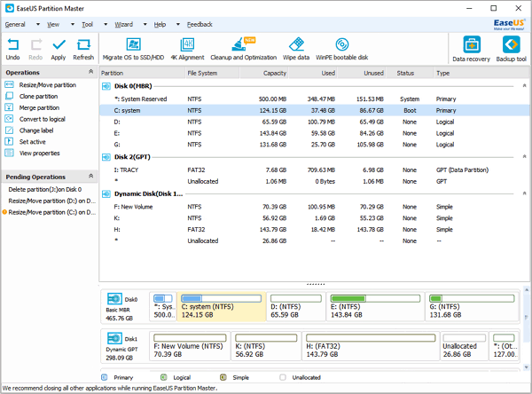
Task: Choose Set active operation
Action: pyautogui.click(x=32, y=142)
